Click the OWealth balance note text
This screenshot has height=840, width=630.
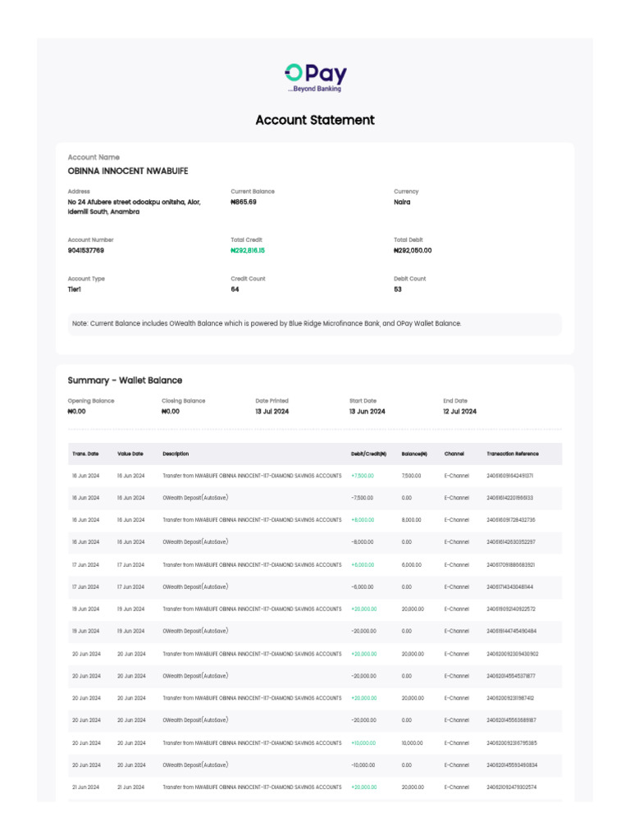267,323
